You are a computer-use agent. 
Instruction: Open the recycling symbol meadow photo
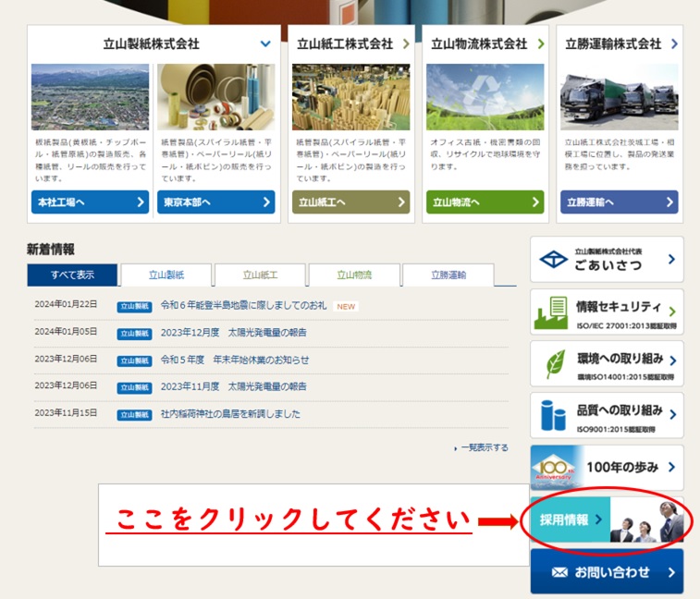click(x=485, y=97)
